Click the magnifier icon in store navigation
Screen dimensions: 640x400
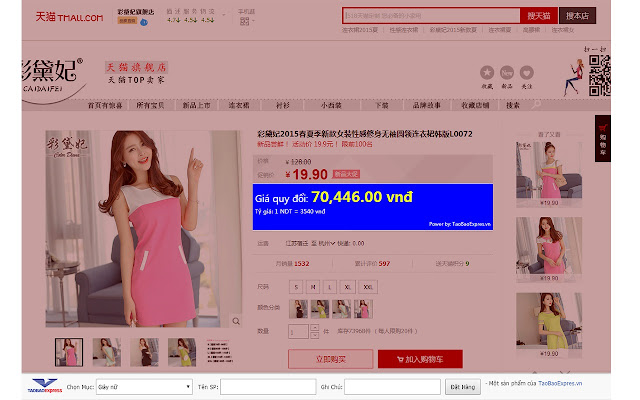[537, 105]
